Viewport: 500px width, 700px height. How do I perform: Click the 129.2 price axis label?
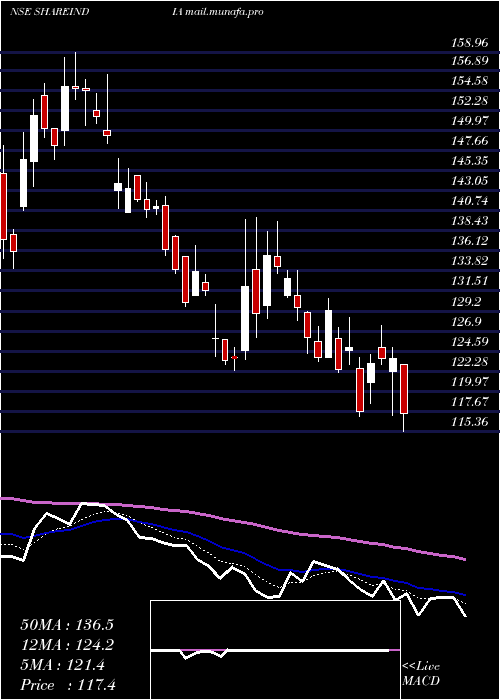tap(467, 301)
